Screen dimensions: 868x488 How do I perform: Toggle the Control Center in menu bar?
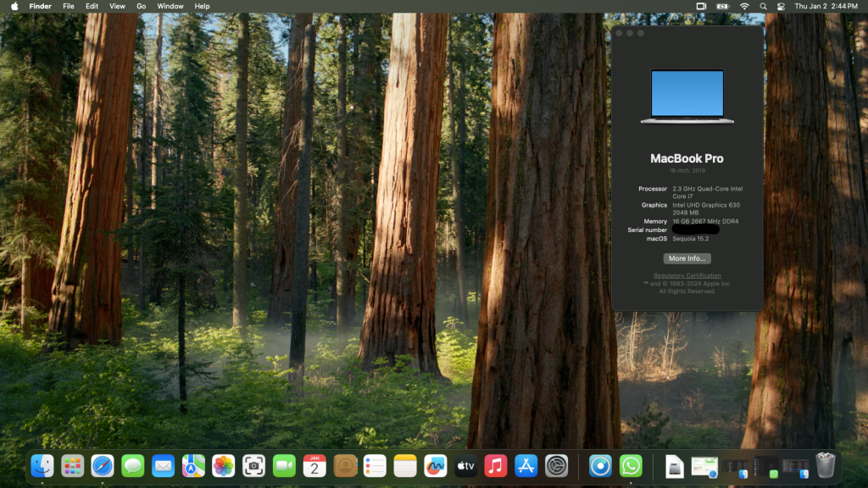pos(782,6)
